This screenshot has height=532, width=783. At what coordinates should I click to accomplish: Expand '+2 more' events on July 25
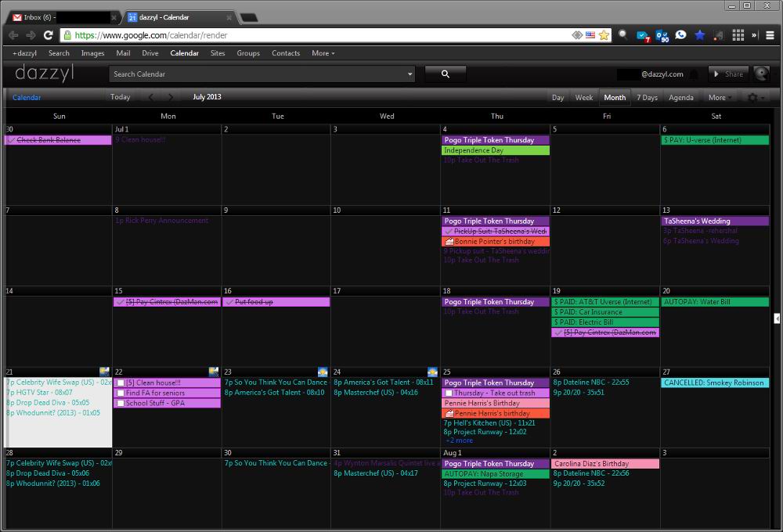point(460,440)
